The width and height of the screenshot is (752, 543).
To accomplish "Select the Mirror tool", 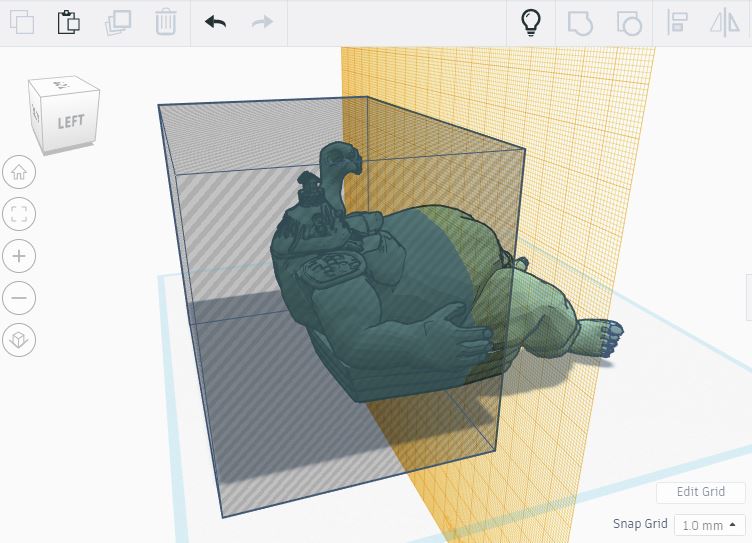I will [725, 23].
